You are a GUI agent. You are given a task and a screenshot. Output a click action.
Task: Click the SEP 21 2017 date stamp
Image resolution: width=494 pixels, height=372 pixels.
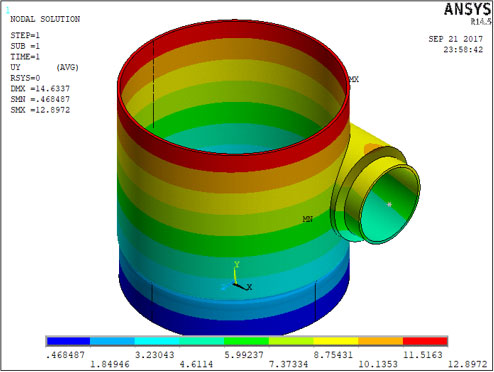(x=456, y=39)
